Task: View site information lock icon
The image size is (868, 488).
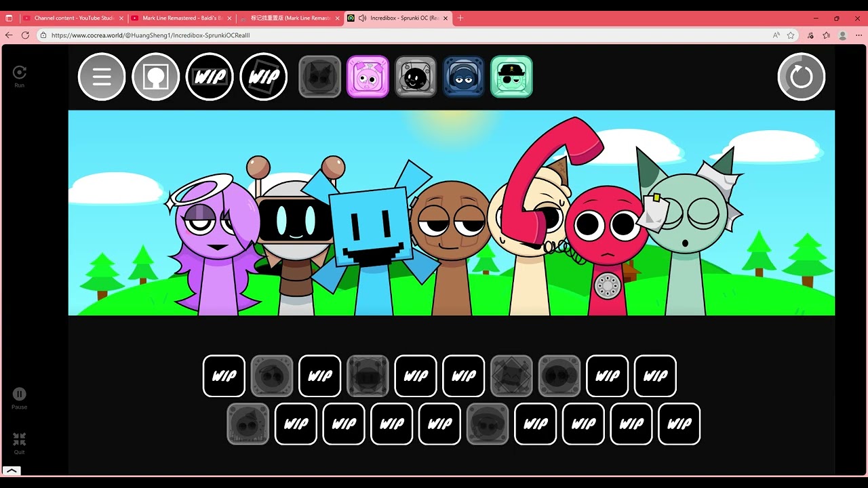Action: point(43,35)
